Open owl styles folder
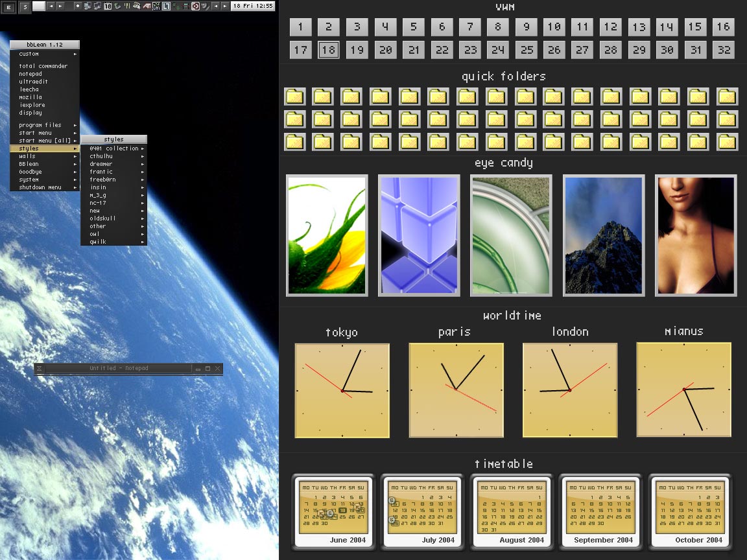The height and width of the screenshot is (560, 747). [114, 234]
